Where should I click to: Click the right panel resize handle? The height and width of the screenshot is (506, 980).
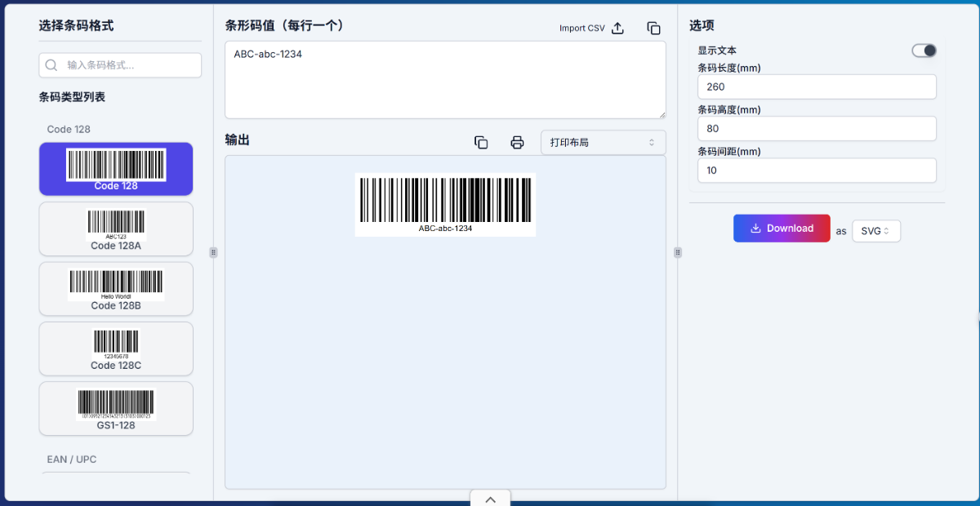[677, 252]
